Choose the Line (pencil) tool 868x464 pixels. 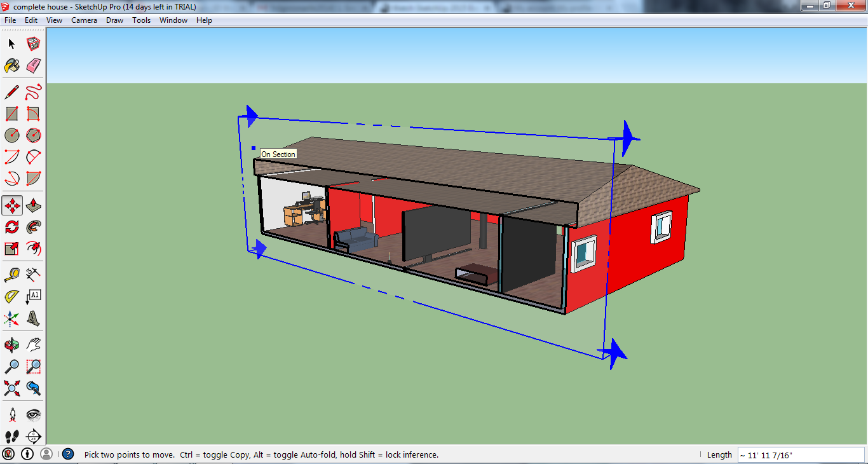pyautogui.click(x=11, y=92)
